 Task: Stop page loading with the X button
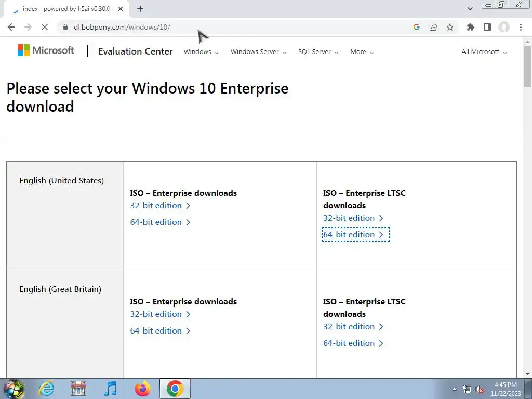[x=45, y=27]
